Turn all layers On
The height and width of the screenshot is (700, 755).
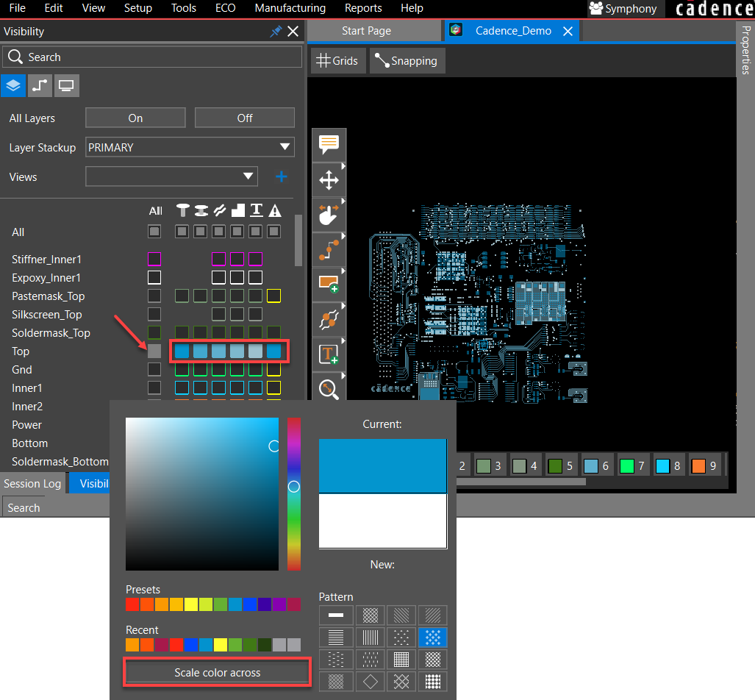coord(135,118)
